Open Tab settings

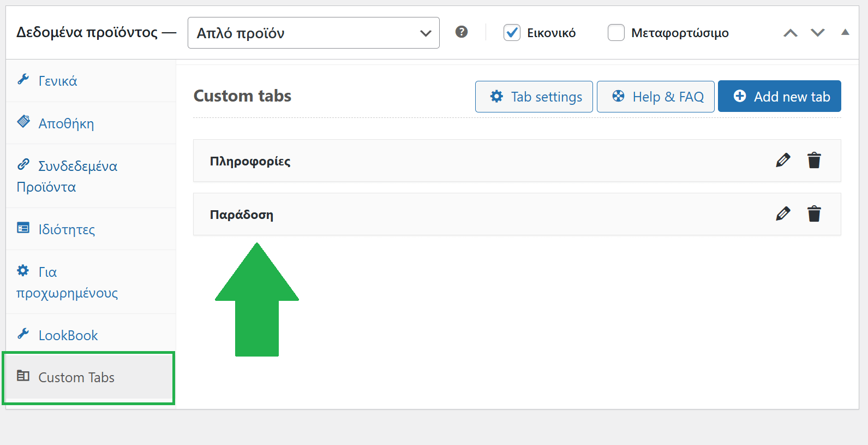(x=534, y=97)
